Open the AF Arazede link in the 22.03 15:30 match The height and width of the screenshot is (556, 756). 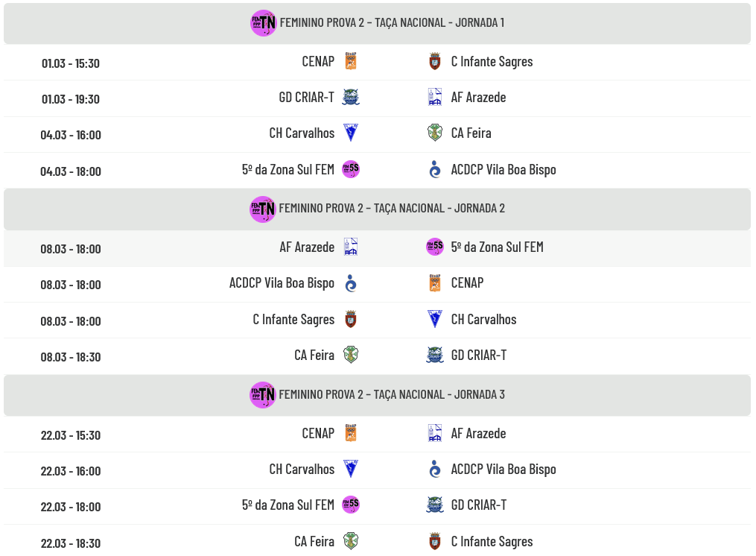click(x=478, y=434)
